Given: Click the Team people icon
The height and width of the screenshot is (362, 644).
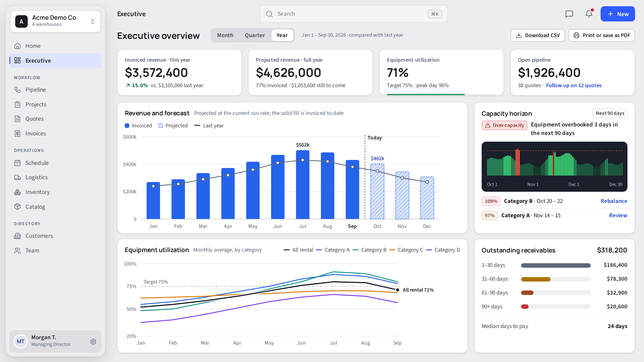Looking at the screenshot, I should [17, 250].
